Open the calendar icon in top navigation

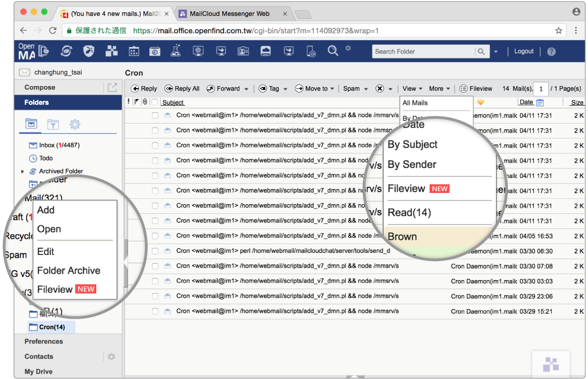coord(134,51)
